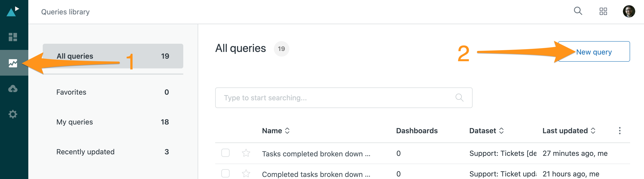Open the column options three-dot icon
Screen dimensions: 644x179
coord(620,130)
